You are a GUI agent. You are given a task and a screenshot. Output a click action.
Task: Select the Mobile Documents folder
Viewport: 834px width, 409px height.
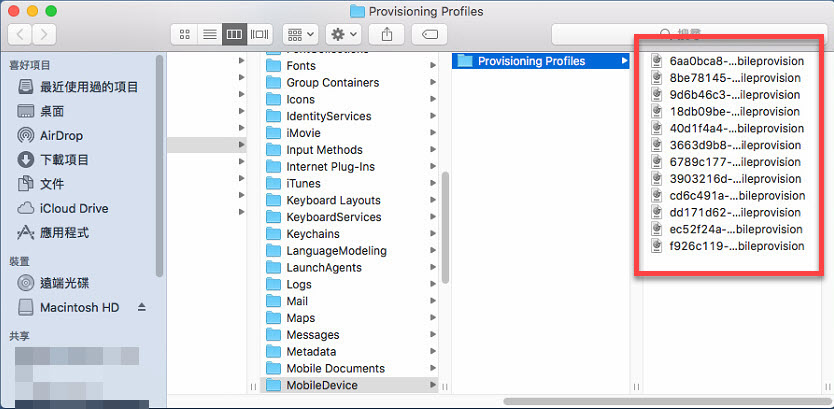click(351, 369)
